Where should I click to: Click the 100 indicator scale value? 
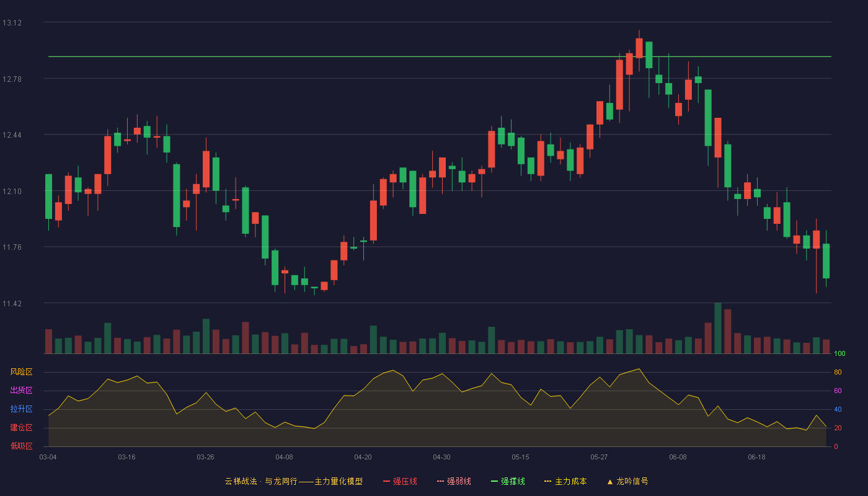pyautogui.click(x=839, y=354)
